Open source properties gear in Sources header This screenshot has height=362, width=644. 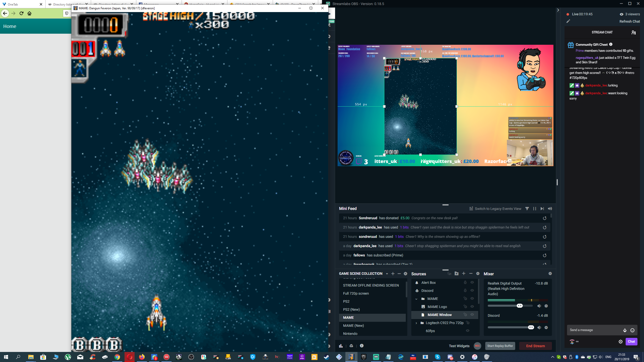(478, 274)
